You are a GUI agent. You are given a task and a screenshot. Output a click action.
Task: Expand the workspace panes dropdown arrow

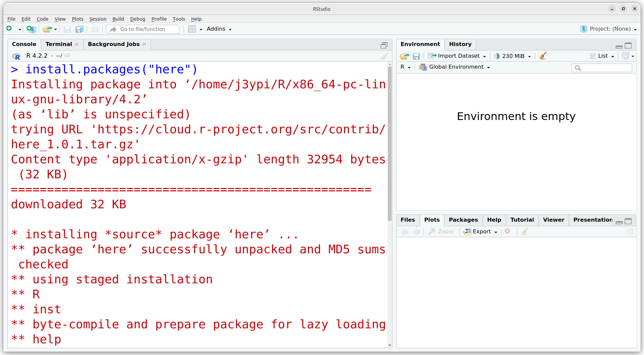[201, 29]
